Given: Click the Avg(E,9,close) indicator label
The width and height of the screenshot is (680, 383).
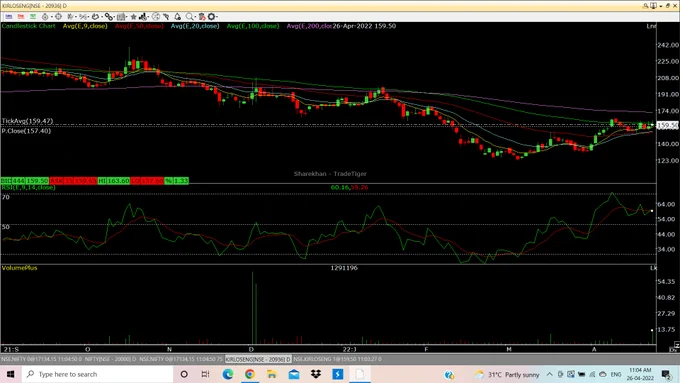Looking at the screenshot, I should (85, 26).
